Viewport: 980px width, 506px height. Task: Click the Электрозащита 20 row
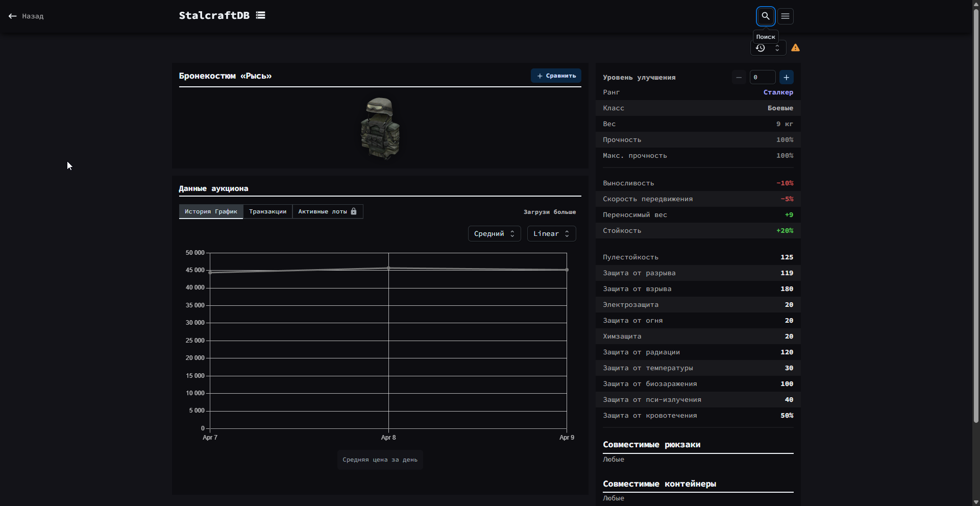pyautogui.click(x=698, y=305)
